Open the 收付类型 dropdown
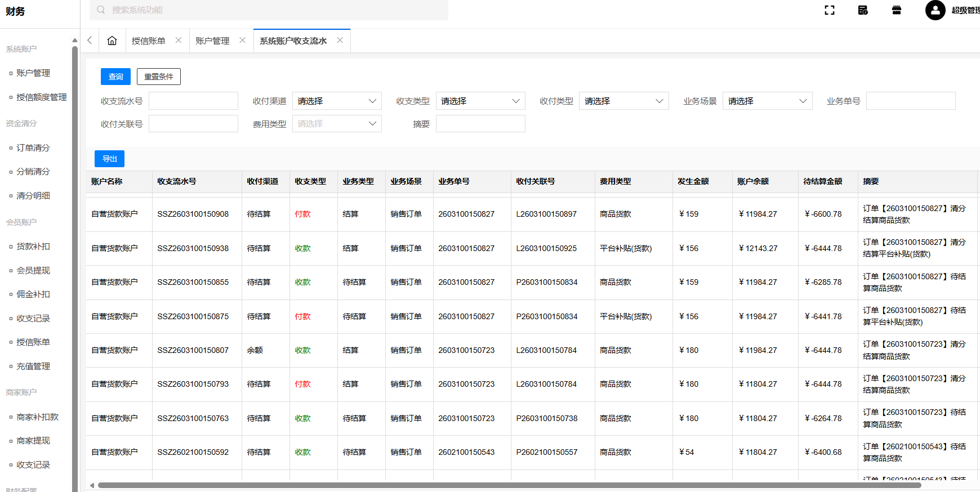The height and width of the screenshot is (492, 980). tap(624, 101)
